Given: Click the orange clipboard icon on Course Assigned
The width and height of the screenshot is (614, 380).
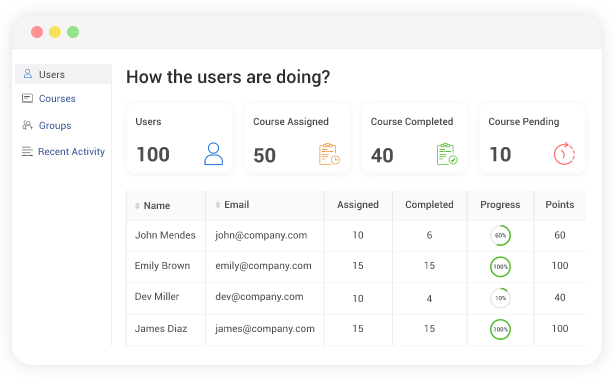Looking at the screenshot, I should point(329,154).
